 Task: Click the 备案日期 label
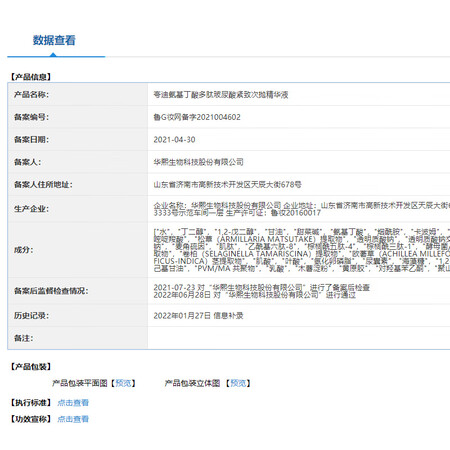coord(31,140)
